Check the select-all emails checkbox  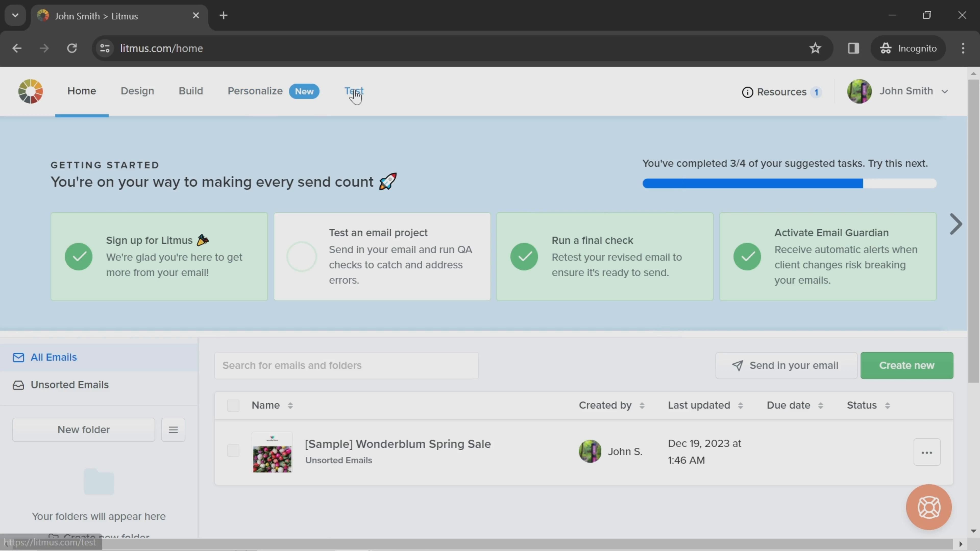[233, 405]
